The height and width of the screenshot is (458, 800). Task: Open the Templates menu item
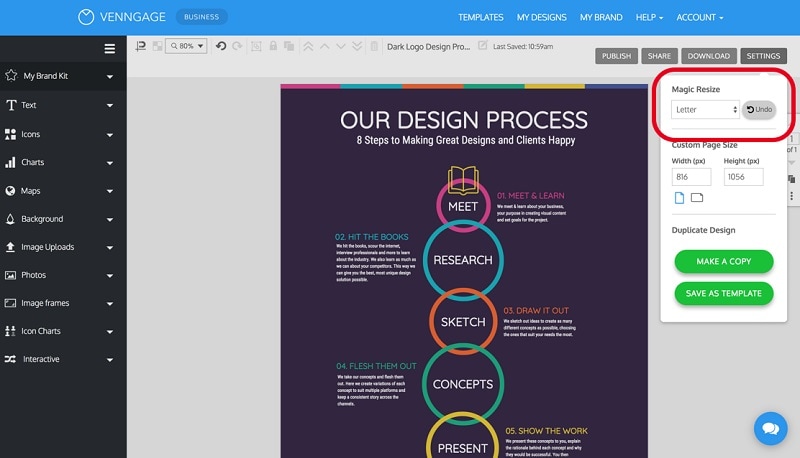pyautogui.click(x=481, y=17)
